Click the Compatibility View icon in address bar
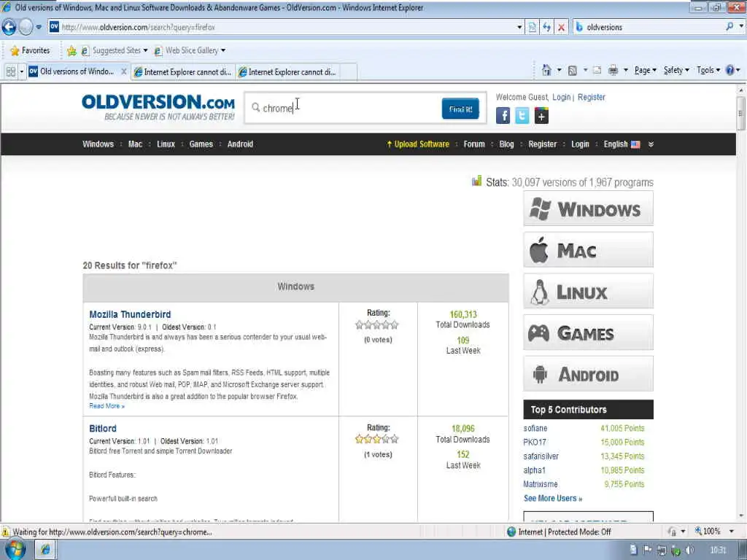 (x=532, y=27)
